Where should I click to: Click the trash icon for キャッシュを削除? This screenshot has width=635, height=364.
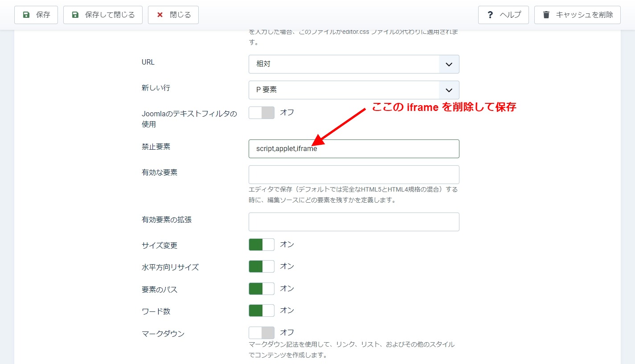pos(546,15)
